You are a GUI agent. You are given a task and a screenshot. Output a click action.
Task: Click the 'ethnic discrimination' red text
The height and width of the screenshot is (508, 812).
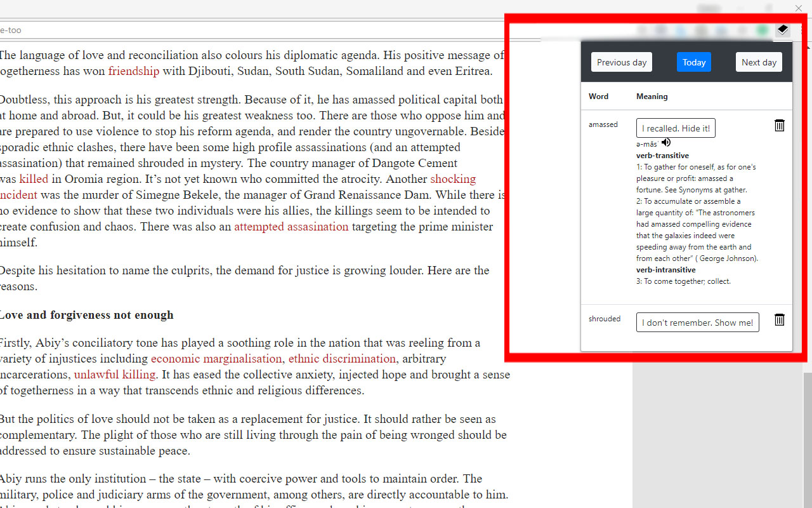[x=342, y=358]
